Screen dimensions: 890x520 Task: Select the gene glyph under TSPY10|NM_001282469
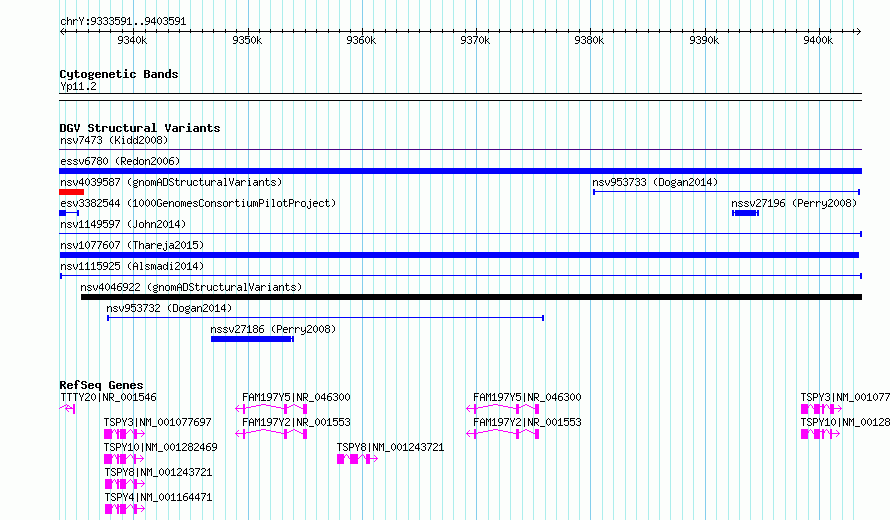124,459
